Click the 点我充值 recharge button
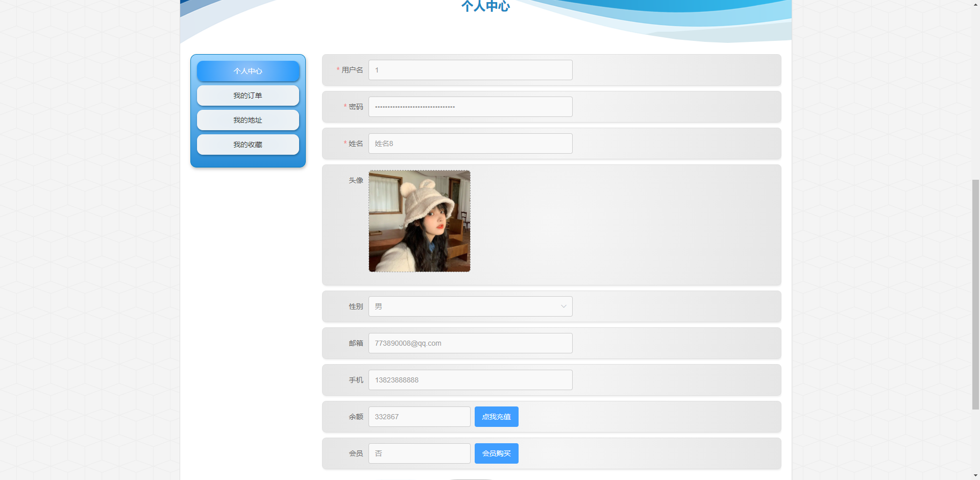 point(497,417)
